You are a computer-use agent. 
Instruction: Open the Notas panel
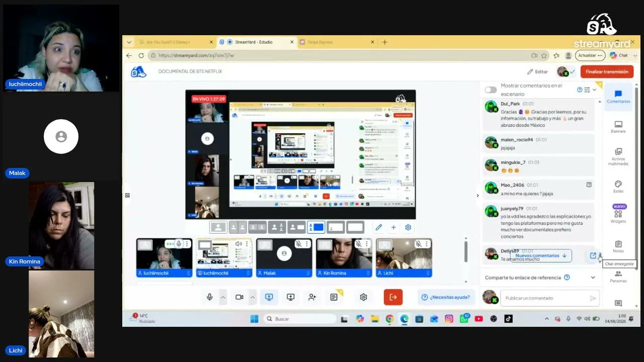pos(618,246)
